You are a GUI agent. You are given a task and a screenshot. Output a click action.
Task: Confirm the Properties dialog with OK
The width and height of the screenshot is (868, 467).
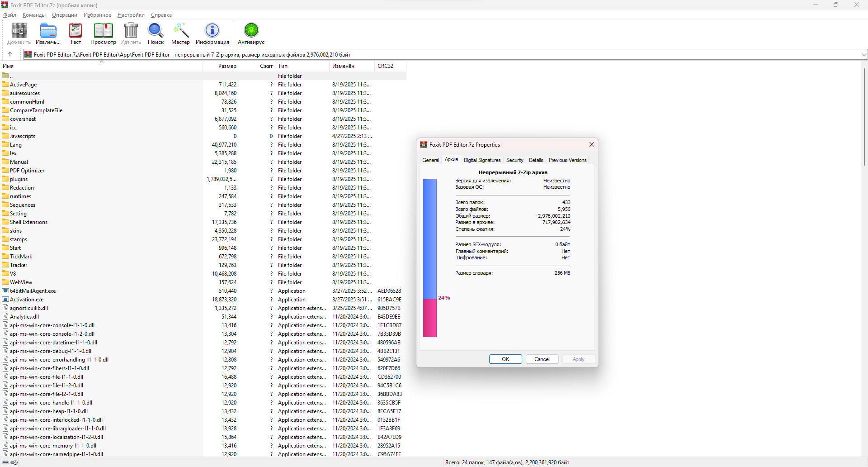click(x=505, y=359)
